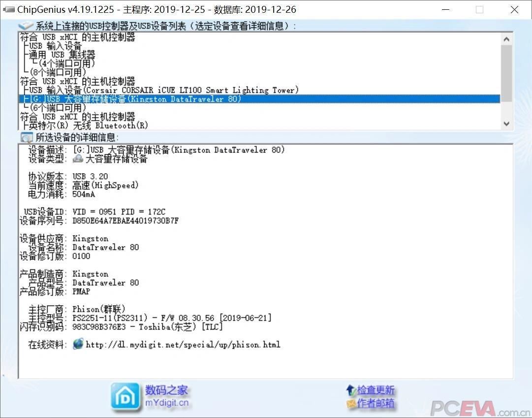
Task: Click the magnifier icon beside 所选设备的详细信息
Action: (27, 137)
